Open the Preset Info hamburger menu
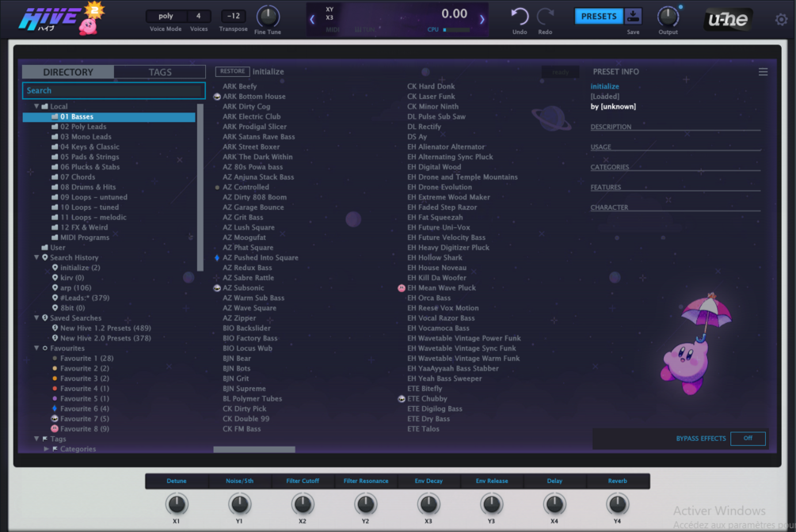Image resolution: width=796 pixels, height=532 pixels. 763,72
